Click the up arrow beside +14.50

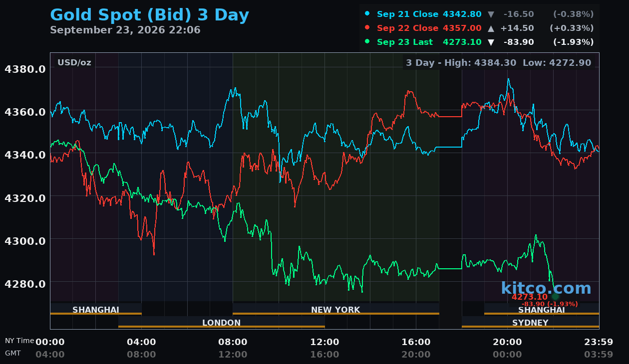point(491,28)
